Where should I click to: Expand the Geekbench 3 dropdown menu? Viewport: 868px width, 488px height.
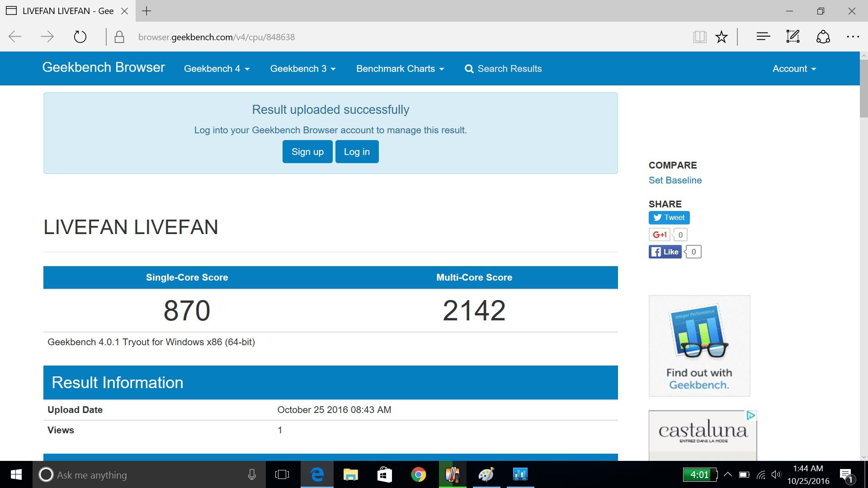(303, 69)
